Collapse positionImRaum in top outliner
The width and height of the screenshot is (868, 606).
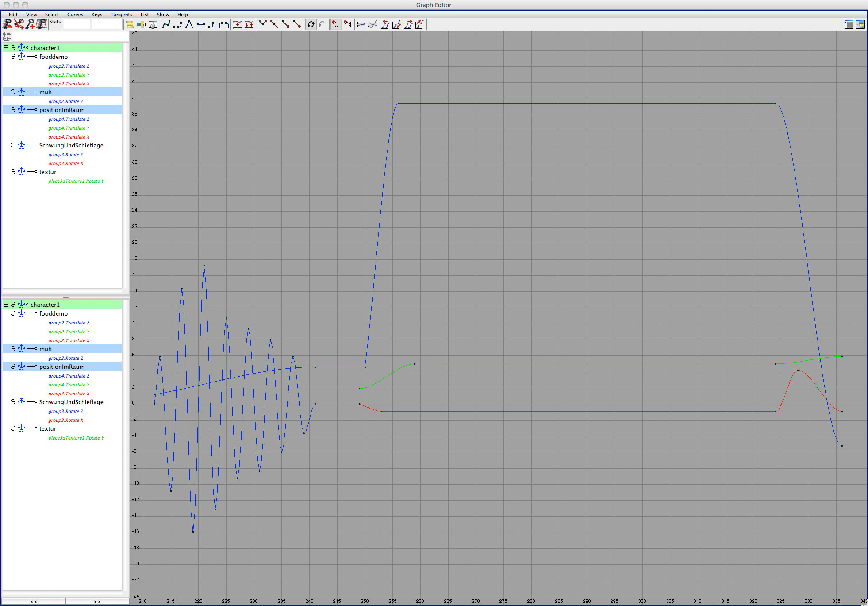pos(13,110)
